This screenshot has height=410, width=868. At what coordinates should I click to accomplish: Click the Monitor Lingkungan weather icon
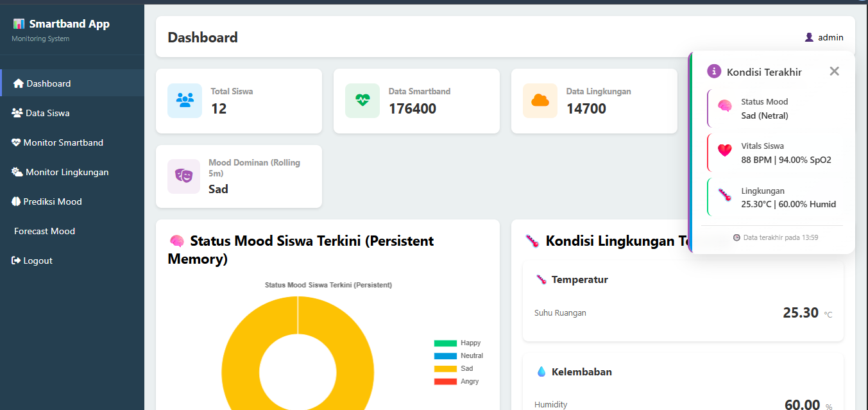[x=17, y=172]
